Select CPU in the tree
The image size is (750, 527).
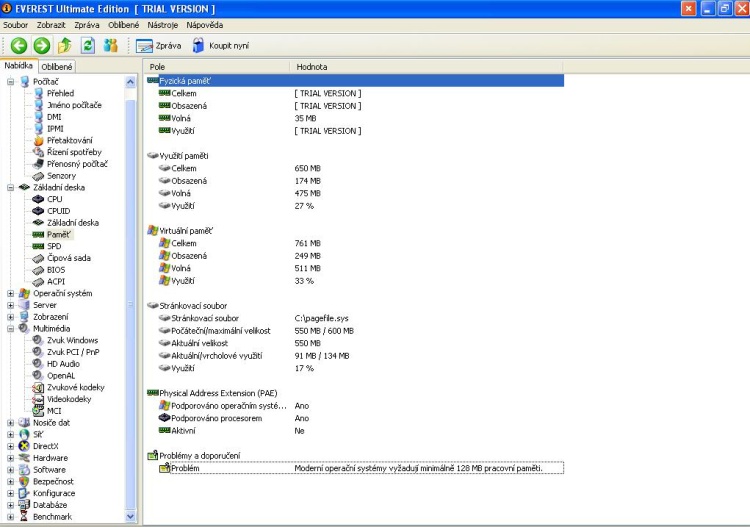tap(55, 199)
